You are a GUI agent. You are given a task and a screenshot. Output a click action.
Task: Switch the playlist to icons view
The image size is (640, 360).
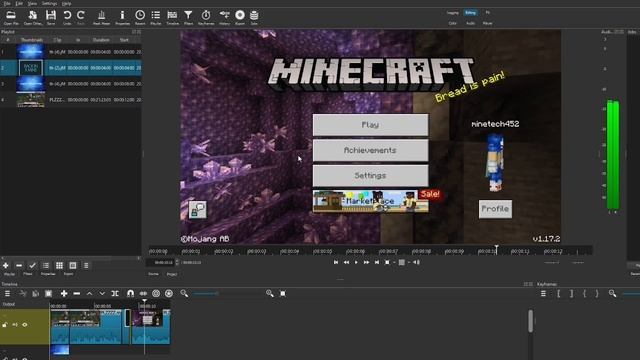pyautogui.click(x=73, y=266)
